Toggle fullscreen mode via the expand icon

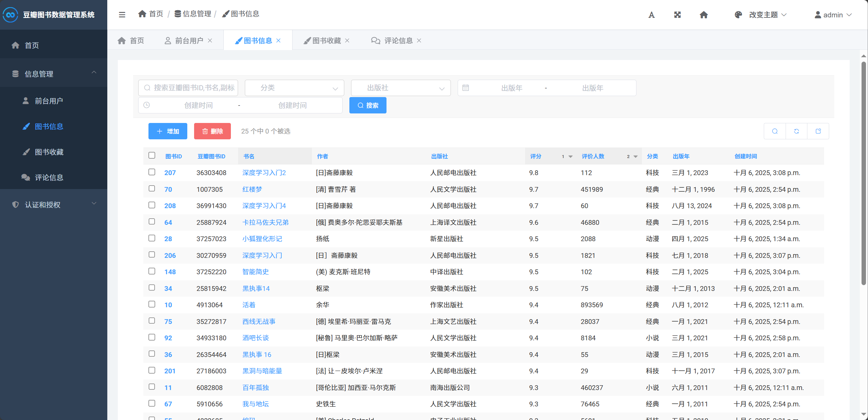click(x=677, y=15)
